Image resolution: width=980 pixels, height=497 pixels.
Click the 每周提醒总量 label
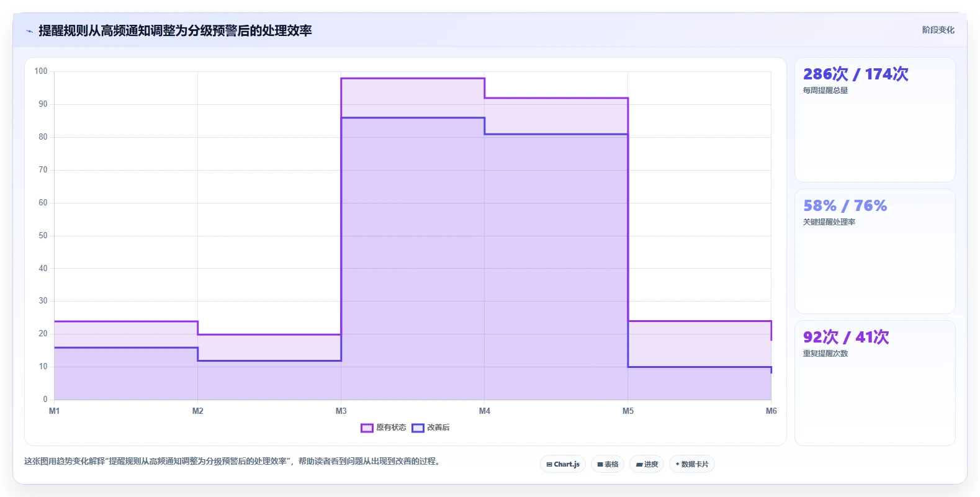coord(825,91)
